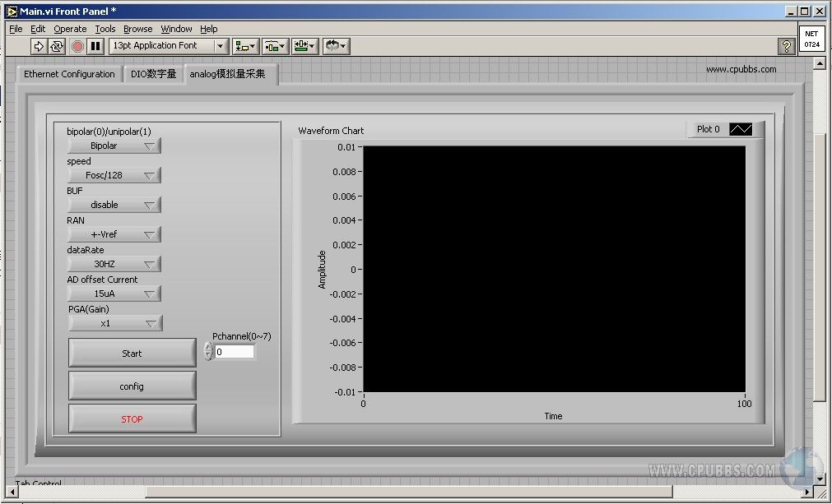The width and height of the screenshot is (832, 504).
Task: Open the Edit menu
Action: [x=38, y=29]
